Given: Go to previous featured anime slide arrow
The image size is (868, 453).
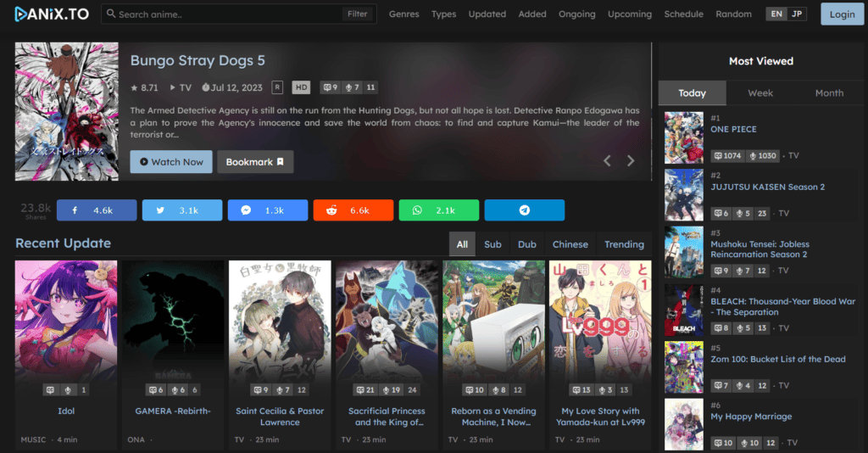Looking at the screenshot, I should coord(607,161).
